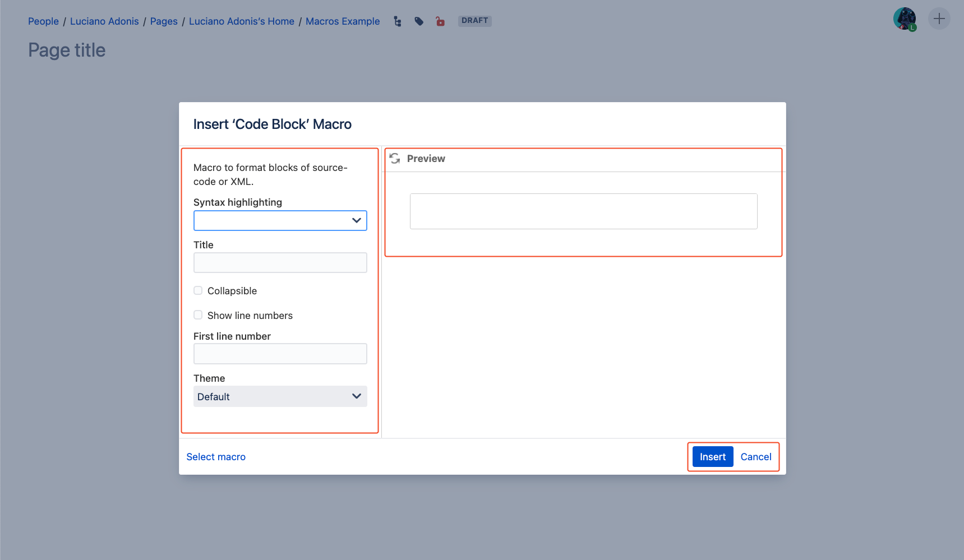The width and height of the screenshot is (964, 560).
Task: Click the DRAFT status badge
Action: 474,21
